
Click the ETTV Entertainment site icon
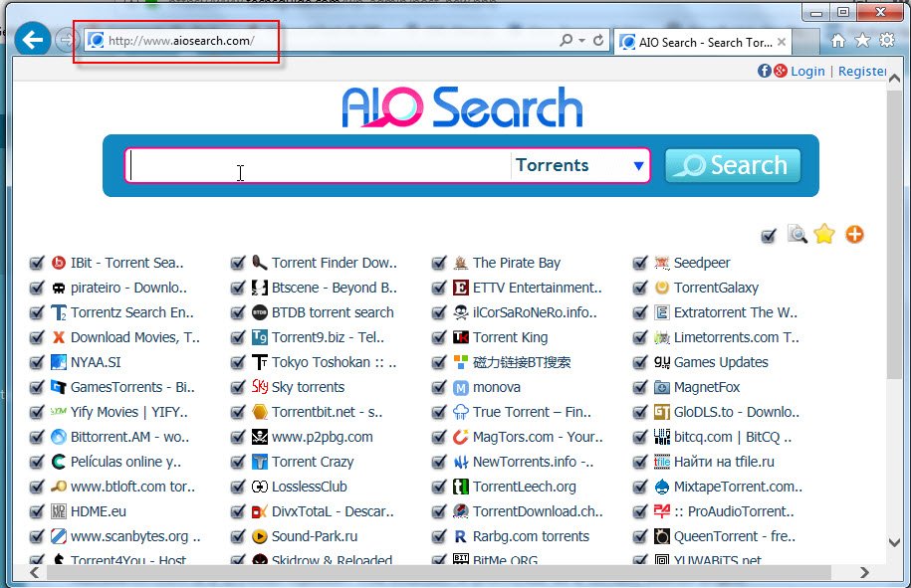coord(461,288)
